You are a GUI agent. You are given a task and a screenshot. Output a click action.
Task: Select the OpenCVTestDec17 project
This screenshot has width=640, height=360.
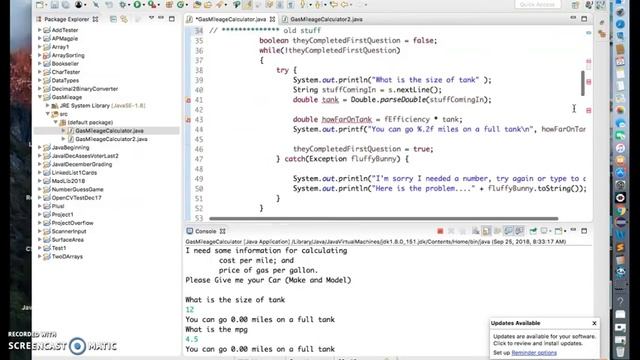76,198
